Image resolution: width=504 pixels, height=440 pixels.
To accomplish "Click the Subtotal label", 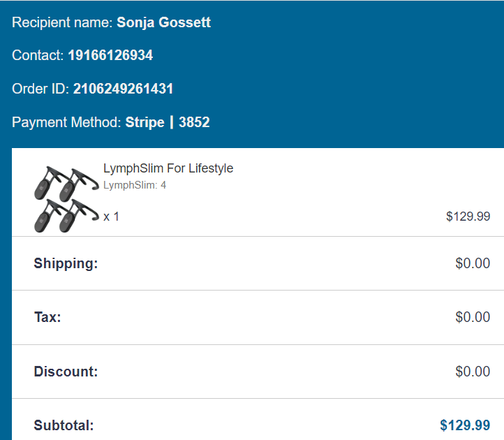I will click(x=64, y=425).
